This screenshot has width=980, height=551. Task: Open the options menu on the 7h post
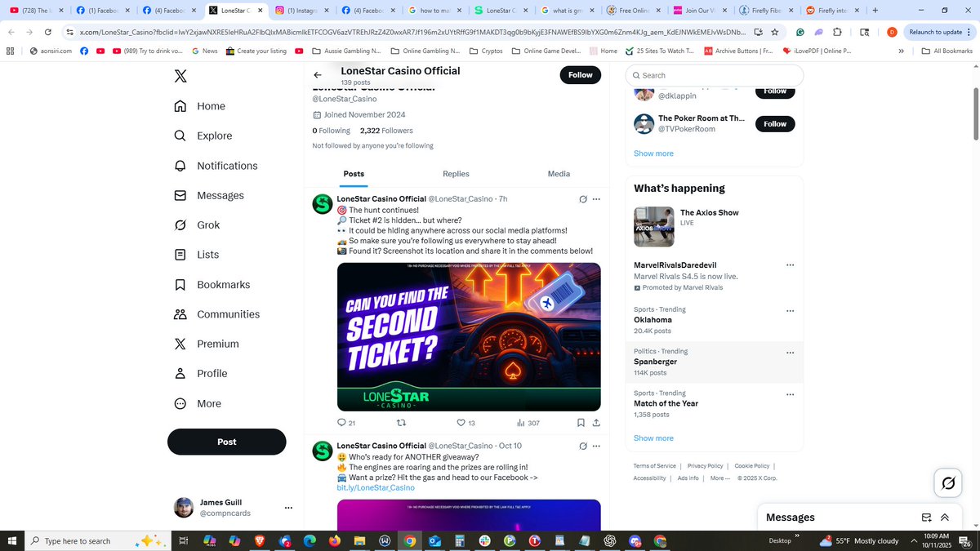pos(596,198)
